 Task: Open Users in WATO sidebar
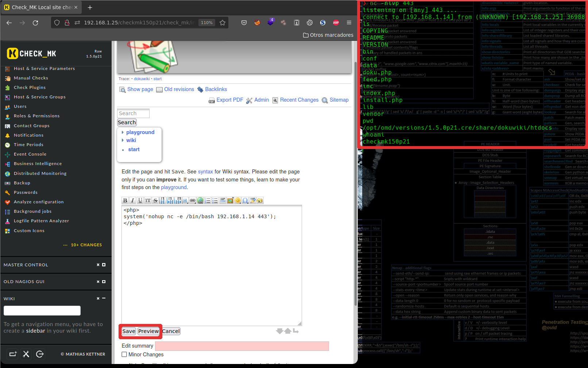20,106
